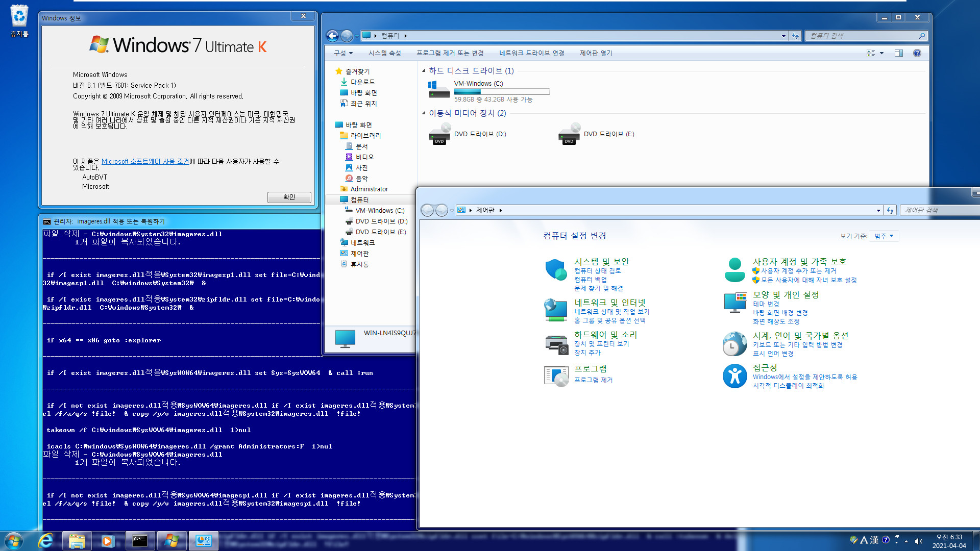This screenshot has width=980, height=551.
Task: Click the help icon in Computer toolbar
Action: [917, 53]
